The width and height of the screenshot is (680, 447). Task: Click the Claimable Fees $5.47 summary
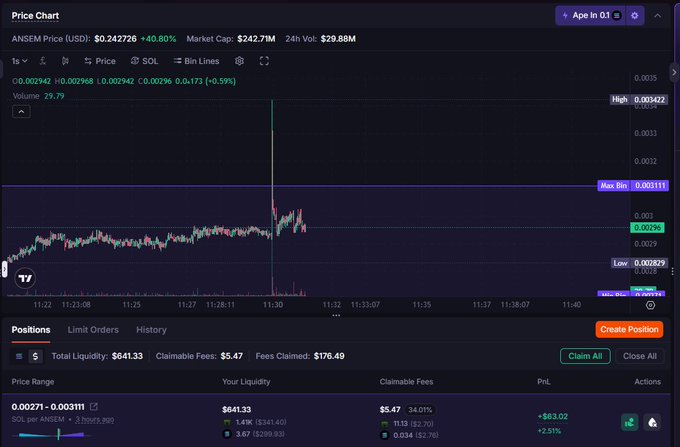(x=199, y=356)
